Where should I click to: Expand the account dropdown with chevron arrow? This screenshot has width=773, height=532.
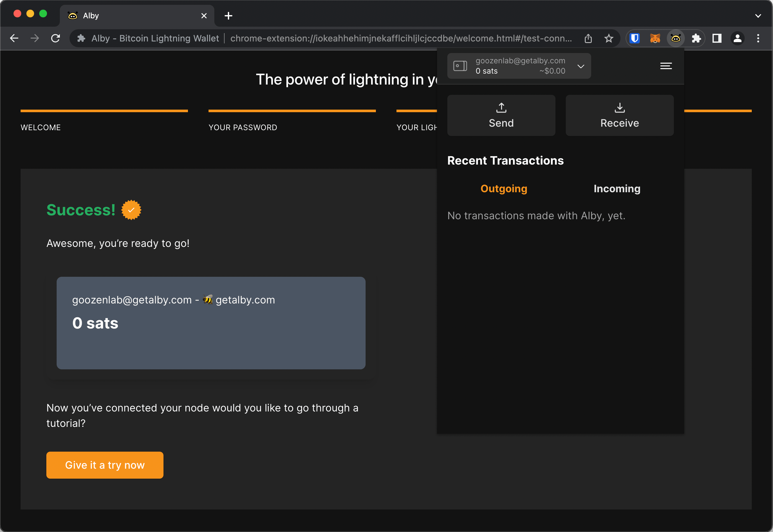(581, 66)
